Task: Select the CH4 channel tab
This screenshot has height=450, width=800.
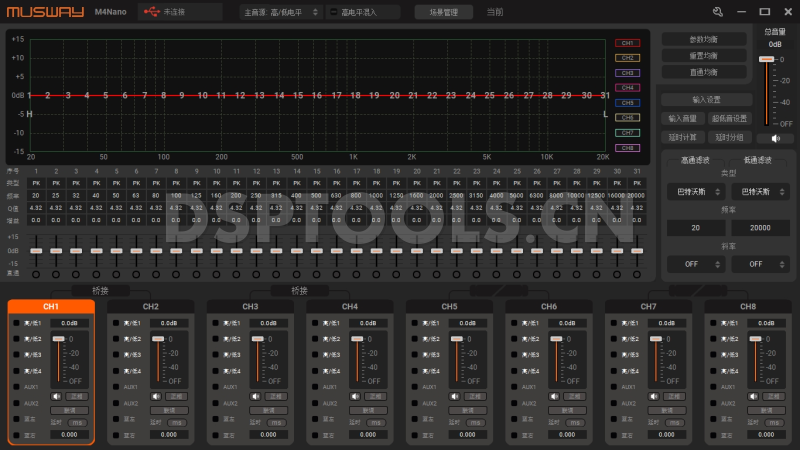Action: [x=350, y=306]
